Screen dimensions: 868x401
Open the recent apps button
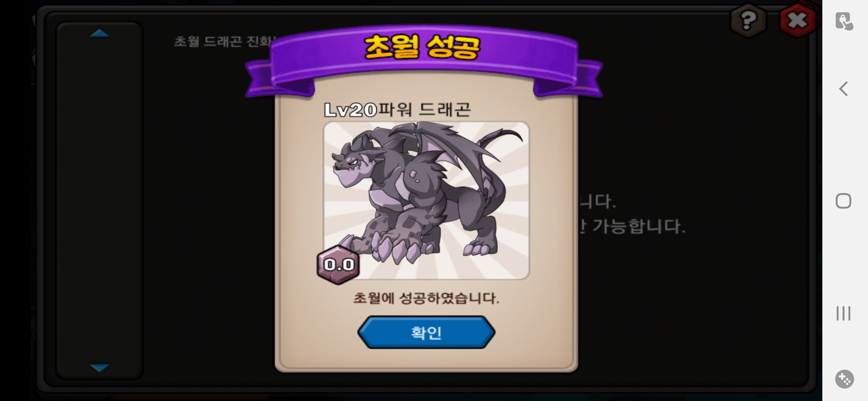844,313
